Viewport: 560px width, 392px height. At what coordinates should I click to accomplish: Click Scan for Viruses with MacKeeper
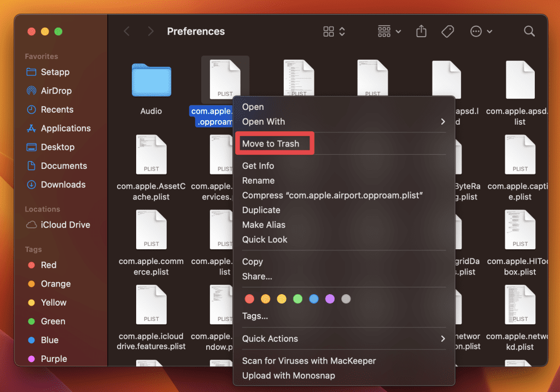(309, 361)
